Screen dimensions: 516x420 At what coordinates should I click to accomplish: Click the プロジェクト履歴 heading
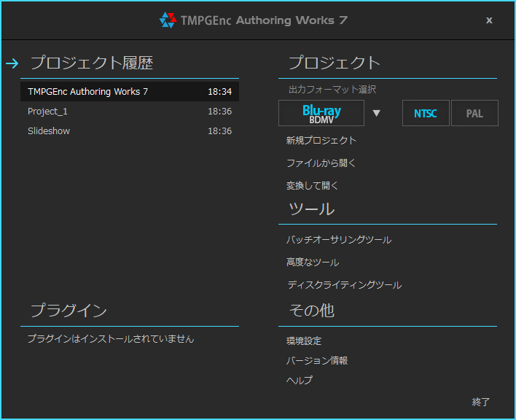pos(92,63)
